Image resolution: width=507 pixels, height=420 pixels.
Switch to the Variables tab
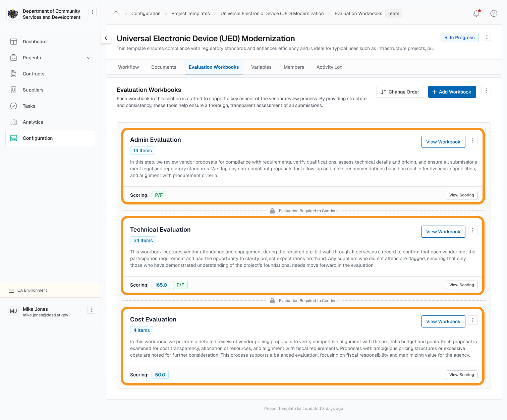click(261, 67)
